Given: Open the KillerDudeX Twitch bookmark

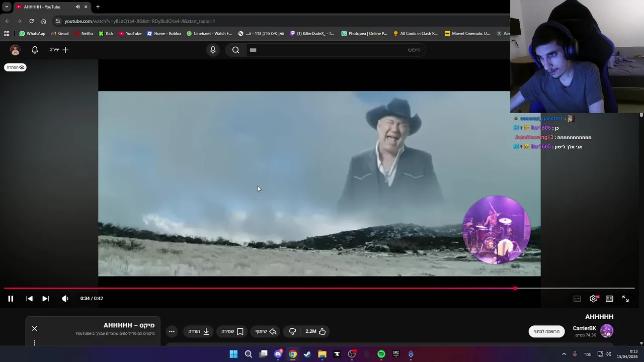Looking at the screenshot, I should click(312, 34).
